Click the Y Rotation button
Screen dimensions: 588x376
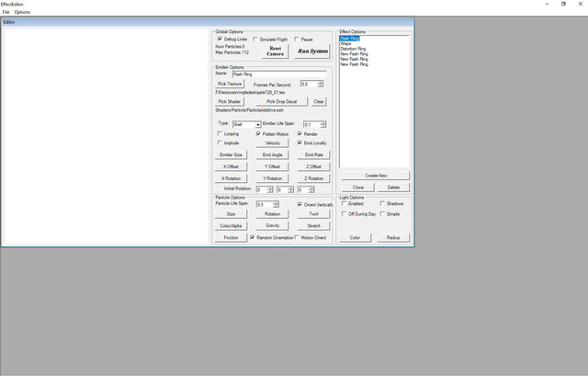click(272, 178)
